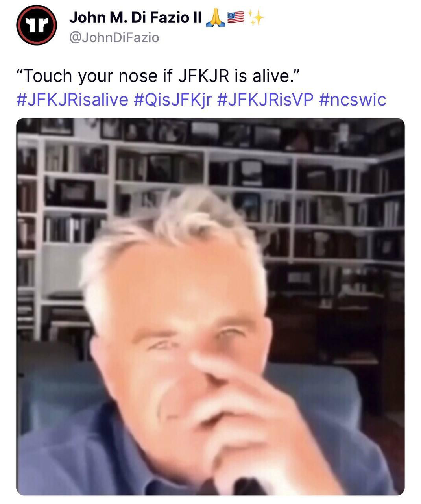Click the praying hands emoji in the name
The image size is (421, 504).
[x=216, y=18]
